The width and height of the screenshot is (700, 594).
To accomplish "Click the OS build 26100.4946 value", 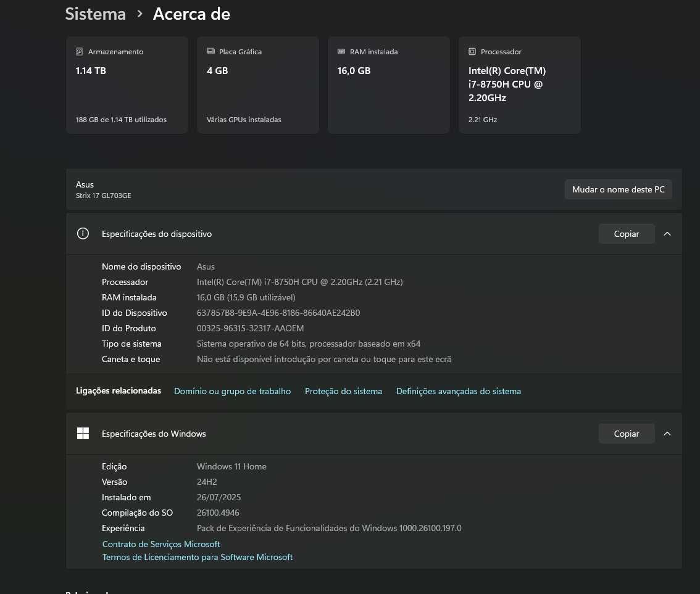I will 218,513.
